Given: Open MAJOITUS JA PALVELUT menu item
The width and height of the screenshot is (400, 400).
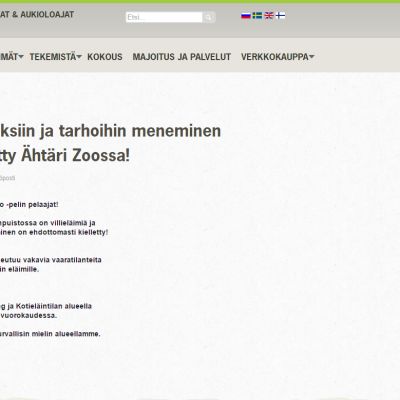Looking at the screenshot, I should pyautogui.click(x=182, y=57).
